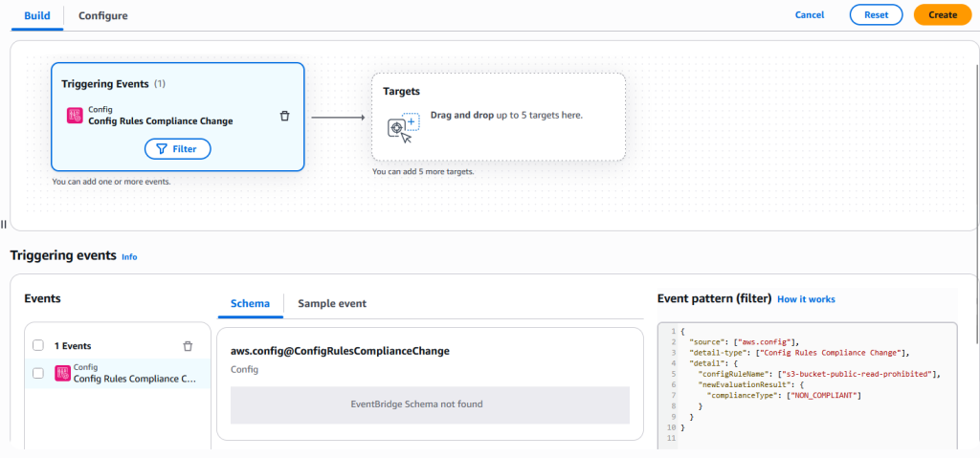Open the 'How it works' link
Screen dimensions: 980x458
[806, 299]
